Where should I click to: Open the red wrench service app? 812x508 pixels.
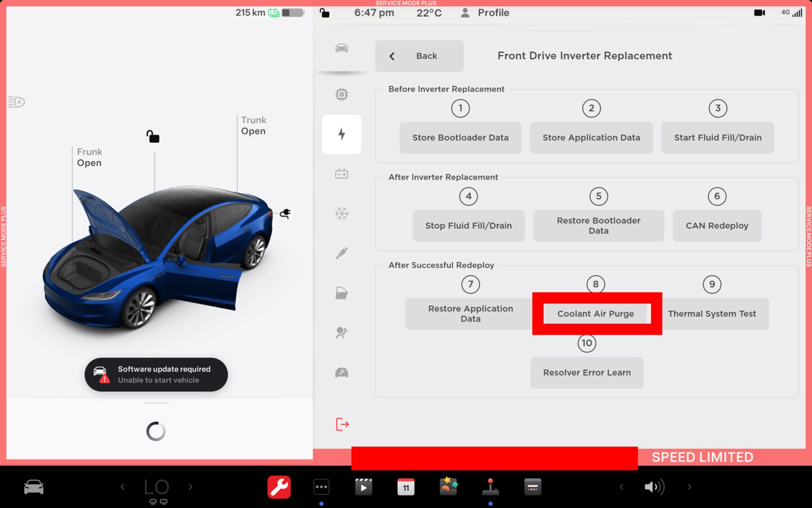coord(279,487)
